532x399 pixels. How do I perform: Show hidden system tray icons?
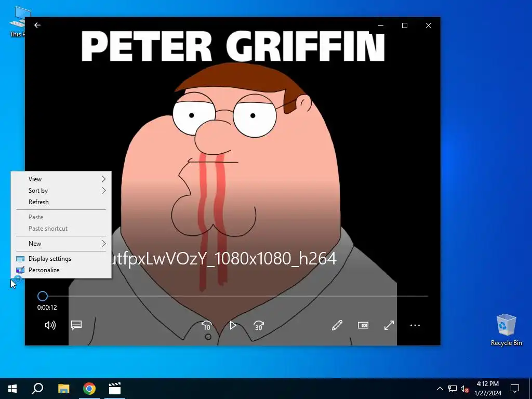pos(440,389)
